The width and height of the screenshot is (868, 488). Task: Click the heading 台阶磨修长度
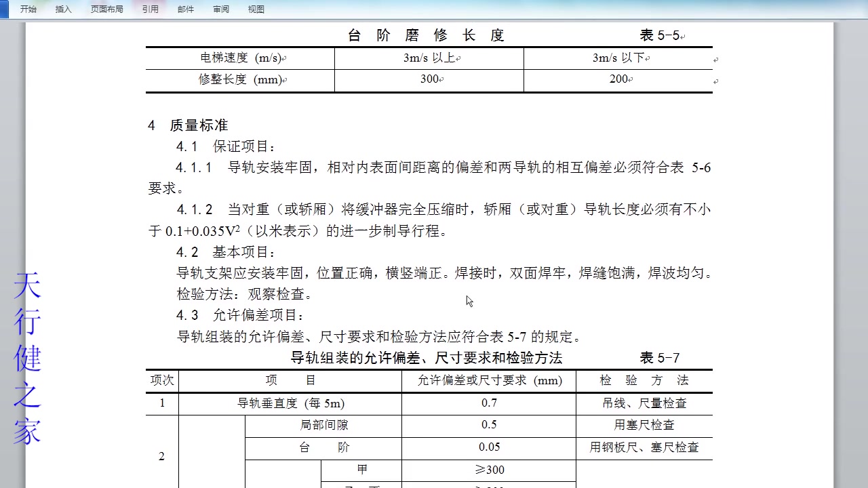pyautogui.click(x=426, y=36)
